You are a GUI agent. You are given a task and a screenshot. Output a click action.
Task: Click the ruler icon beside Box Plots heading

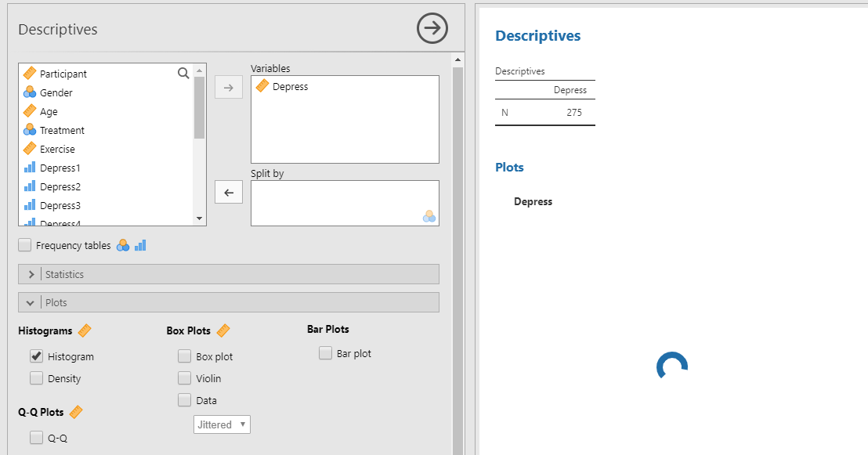[x=222, y=330]
